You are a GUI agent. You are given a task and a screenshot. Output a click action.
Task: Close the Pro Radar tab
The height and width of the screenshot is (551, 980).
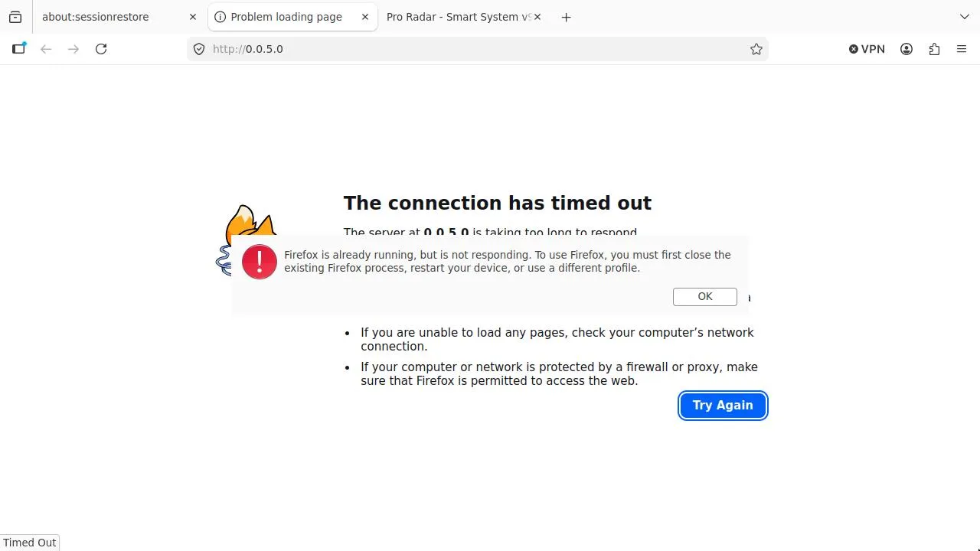click(x=537, y=17)
